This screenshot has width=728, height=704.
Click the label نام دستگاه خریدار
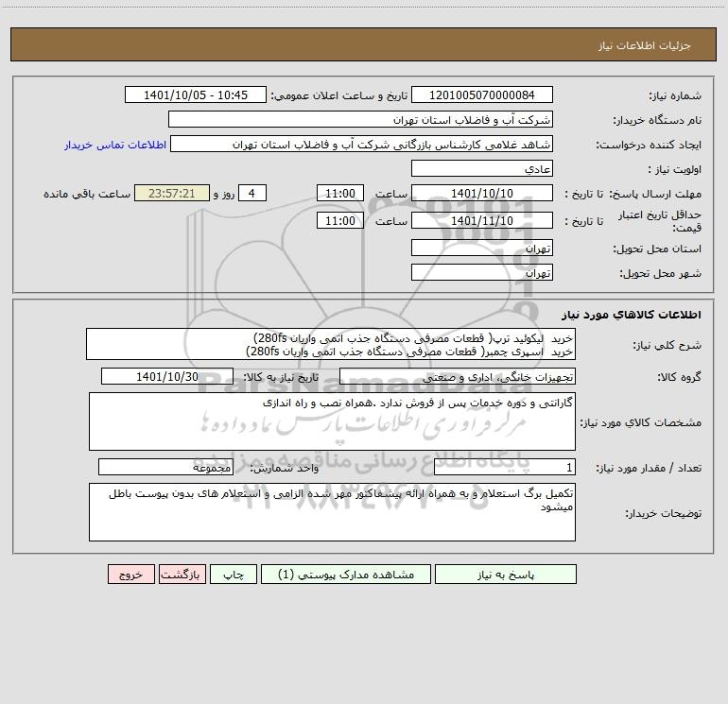[657, 121]
